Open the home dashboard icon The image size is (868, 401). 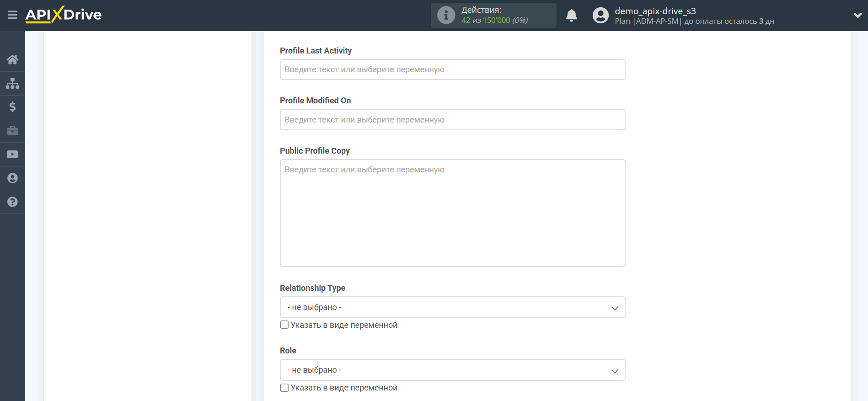tap(12, 59)
